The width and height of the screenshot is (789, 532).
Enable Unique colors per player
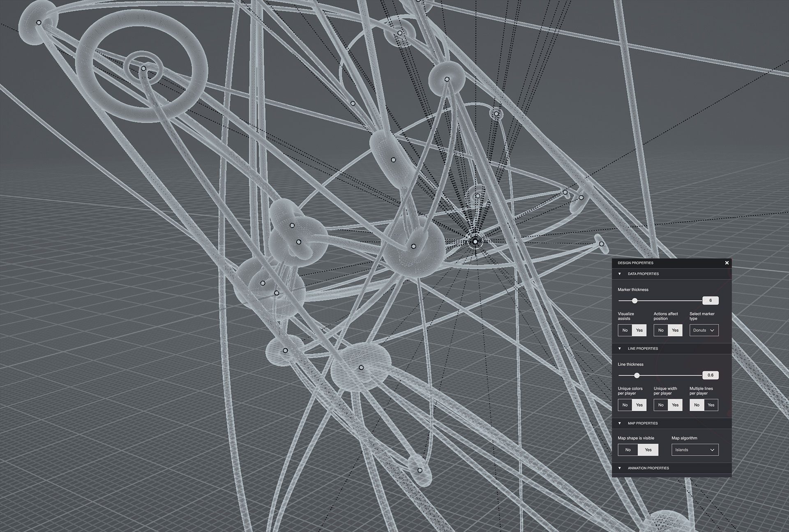(639, 405)
